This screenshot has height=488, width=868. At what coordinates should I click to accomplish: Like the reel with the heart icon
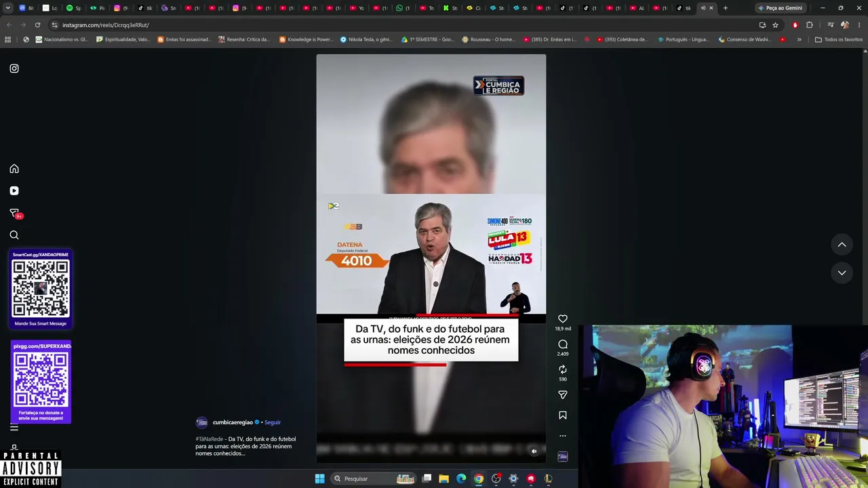563,319
